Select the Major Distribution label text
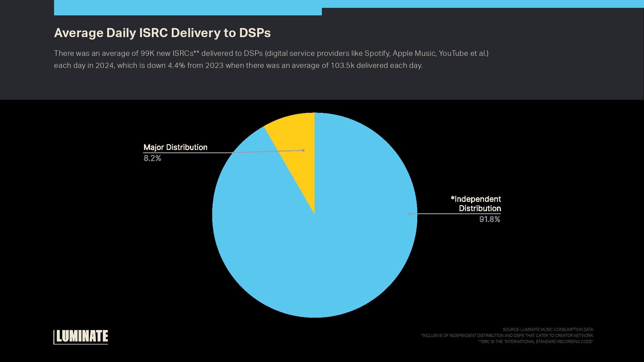Image resolution: width=644 pixels, height=362 pixels. click(175, 147)
